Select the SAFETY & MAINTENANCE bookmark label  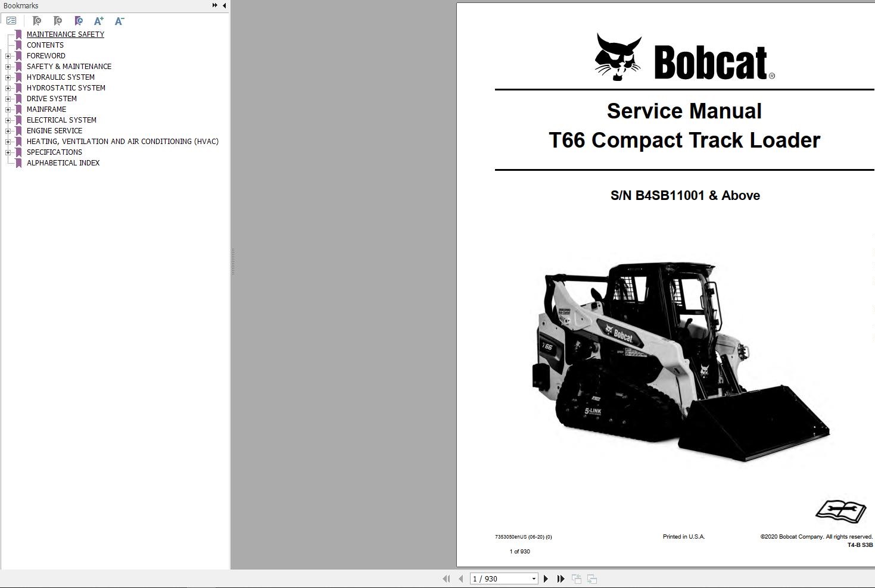coord(69,67)
